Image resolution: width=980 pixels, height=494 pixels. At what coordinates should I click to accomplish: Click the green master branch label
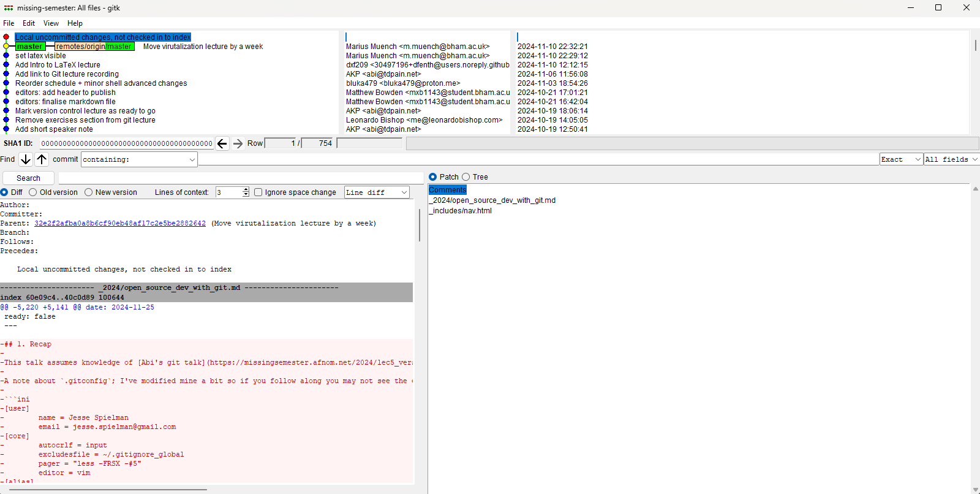[x=30, y=47]
